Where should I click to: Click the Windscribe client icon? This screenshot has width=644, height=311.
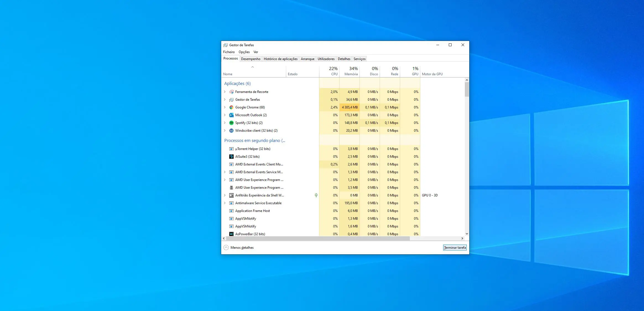tap(231, 131)
